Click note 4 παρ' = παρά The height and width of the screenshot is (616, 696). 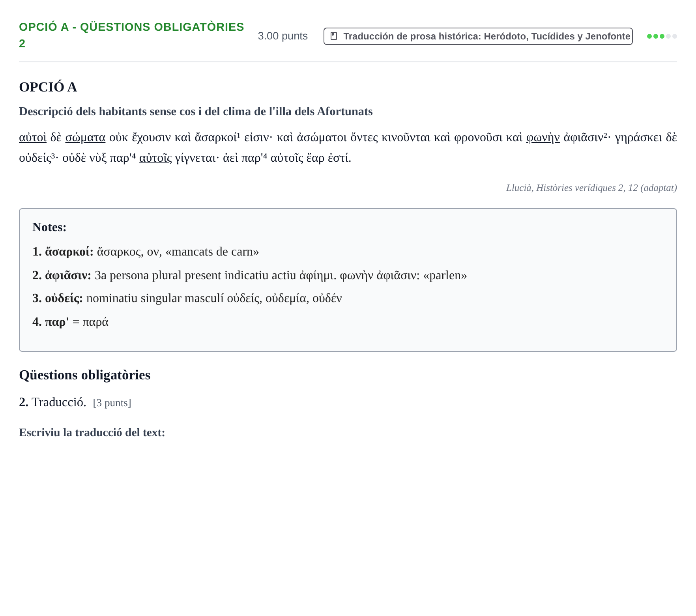point(70,322)
